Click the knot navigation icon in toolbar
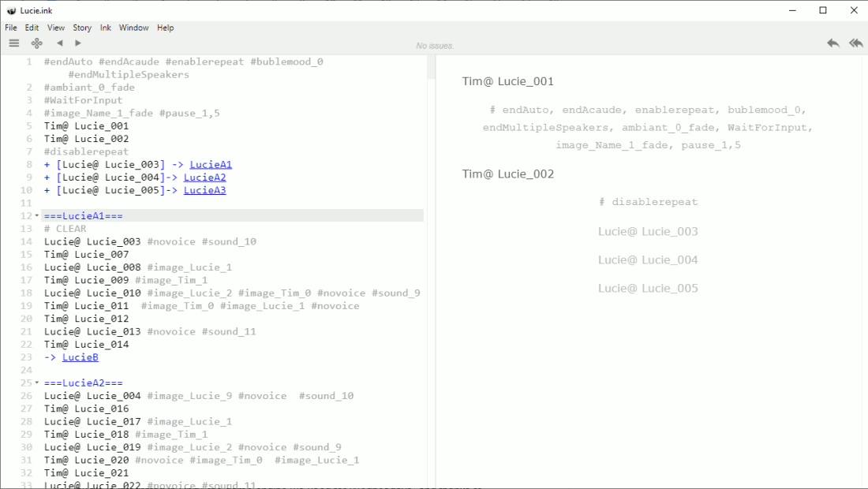868x489 pixels. pos(36,43)
